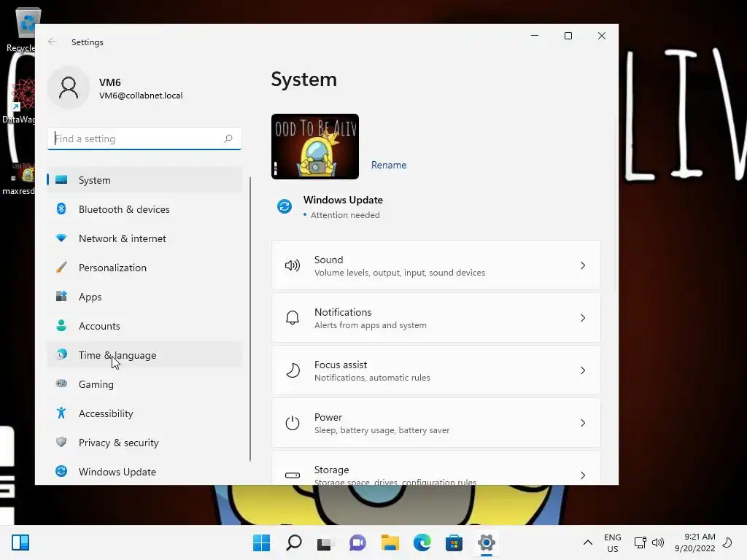
Task: Click the Sound speaker icon
Action: [x=293, y=265]
